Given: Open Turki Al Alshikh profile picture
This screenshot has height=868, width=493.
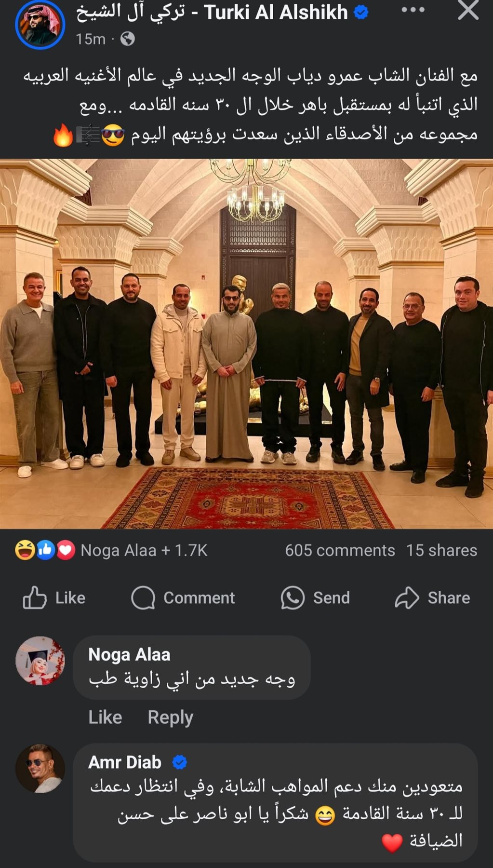Looking at the screenshot, I should coord(40,24).
